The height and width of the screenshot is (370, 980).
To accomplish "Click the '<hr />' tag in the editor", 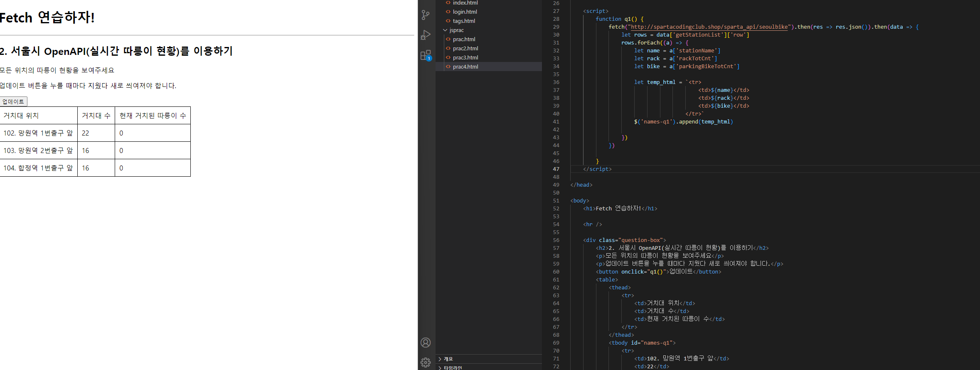I will pos(593,224).
